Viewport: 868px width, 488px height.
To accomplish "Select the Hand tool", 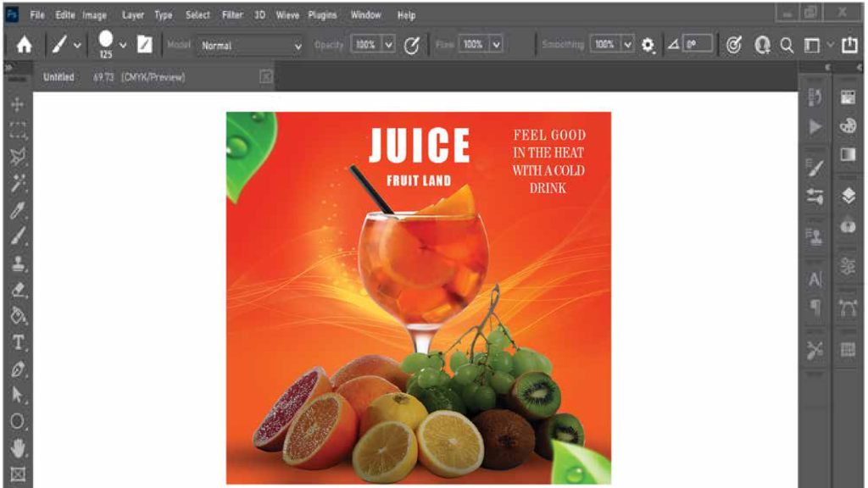I will tap(19, 448).
